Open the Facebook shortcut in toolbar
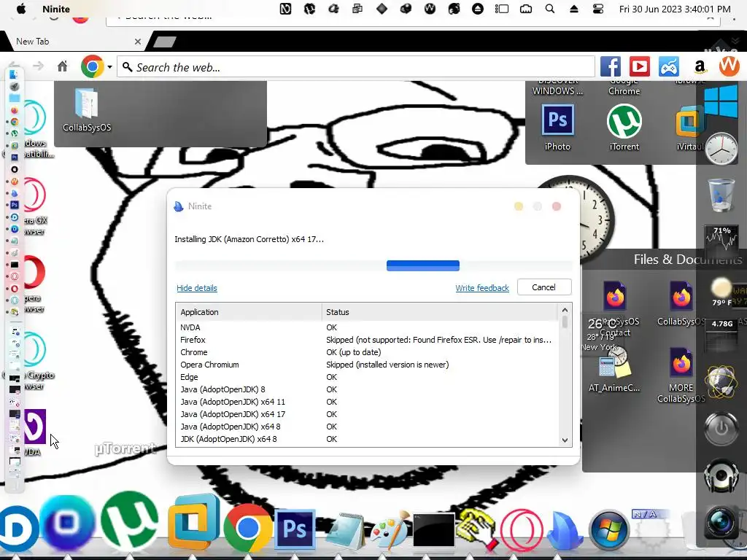The height and width of the screenshot is (560, 747). pos(611,66)
